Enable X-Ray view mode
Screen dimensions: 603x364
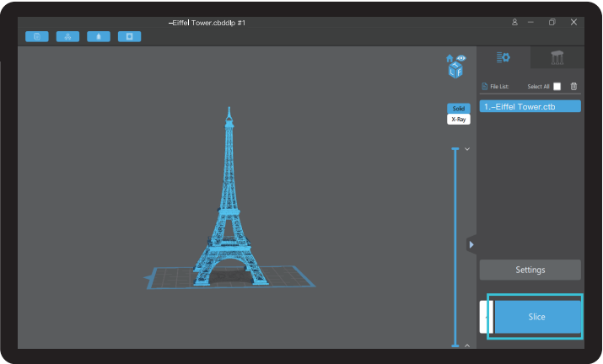[459, 119]
